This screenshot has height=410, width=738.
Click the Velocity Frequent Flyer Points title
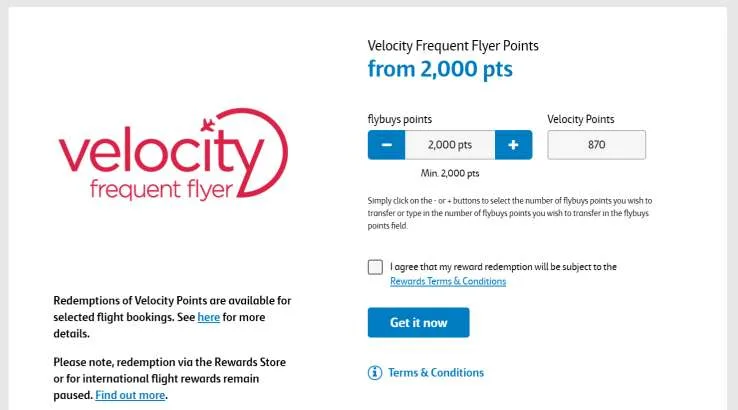453,46
